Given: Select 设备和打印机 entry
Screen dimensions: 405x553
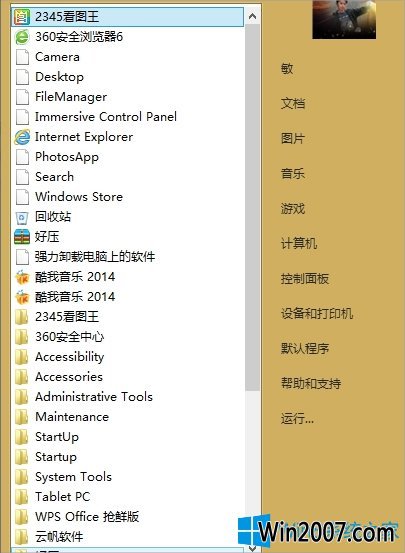Looking at the screenshot, I should 317,313.
